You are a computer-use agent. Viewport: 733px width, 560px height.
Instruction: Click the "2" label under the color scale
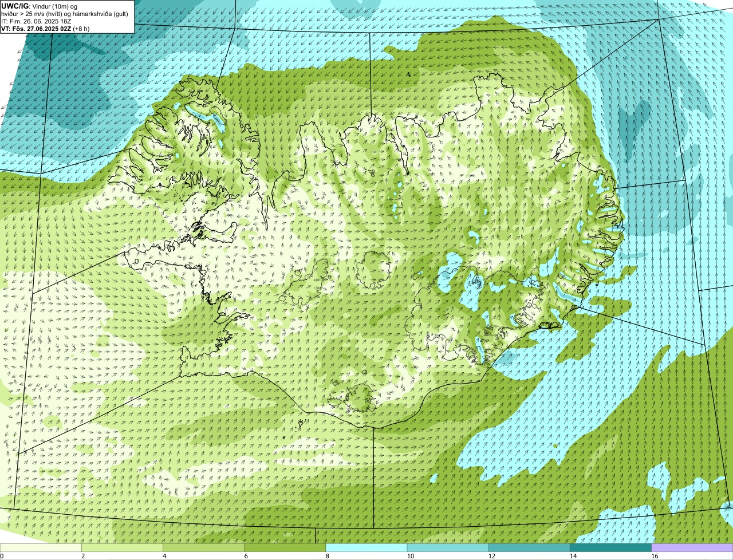(x=83, y=556)
